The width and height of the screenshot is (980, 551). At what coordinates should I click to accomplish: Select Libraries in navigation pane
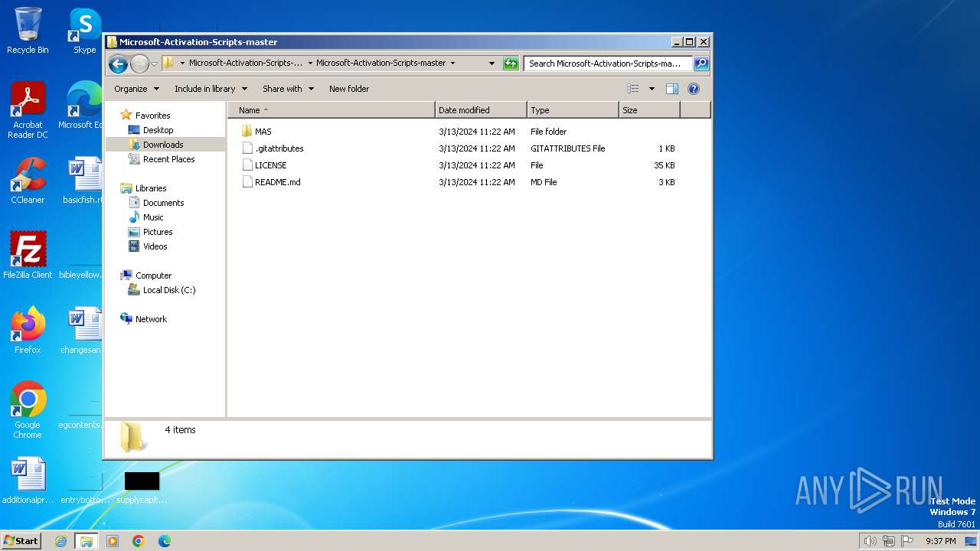click(151, 188)
